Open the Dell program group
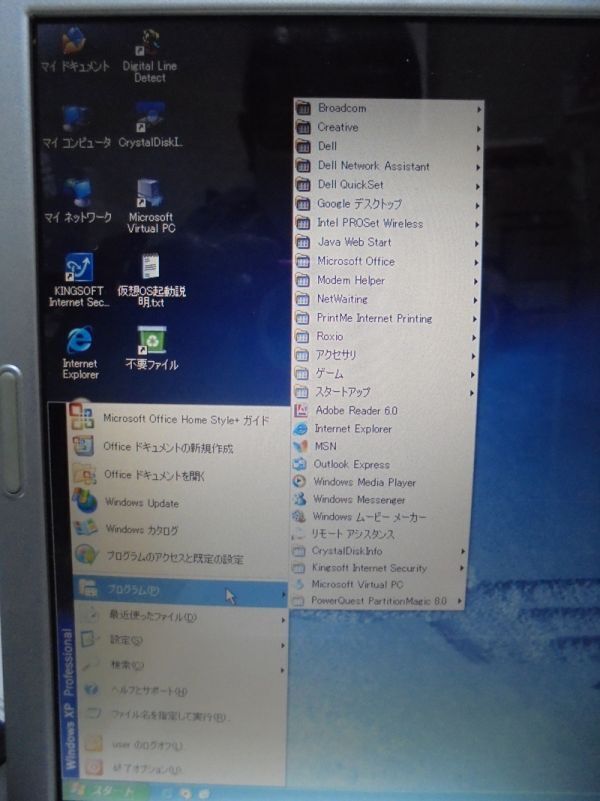This screenshot has width=600, height=801. tap(389, 147)
